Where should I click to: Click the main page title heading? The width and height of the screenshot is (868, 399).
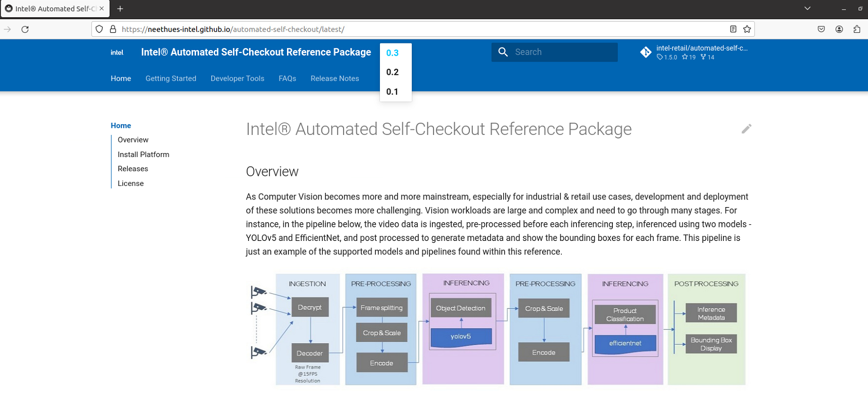click(x=439, y=129)
